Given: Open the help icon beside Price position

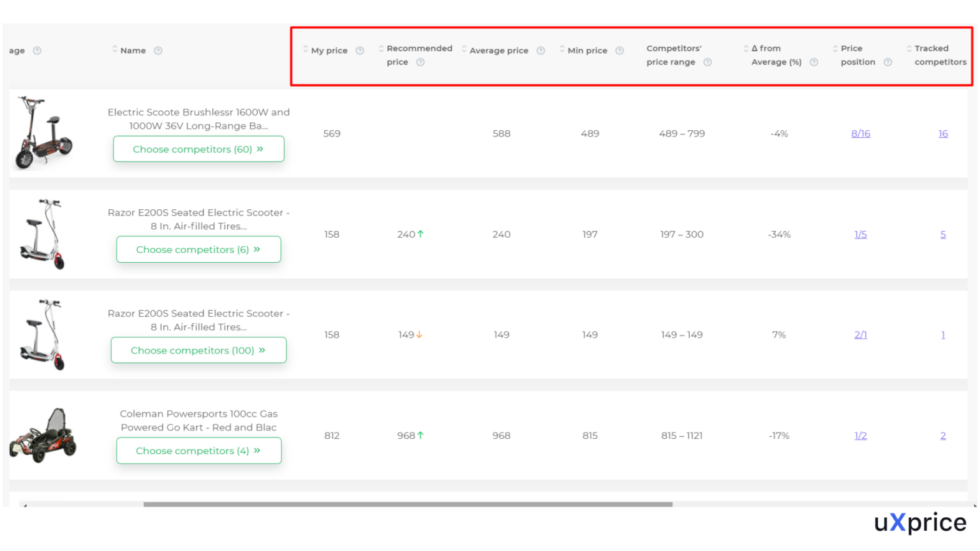Looking at the screenshot, I should 887,62.
